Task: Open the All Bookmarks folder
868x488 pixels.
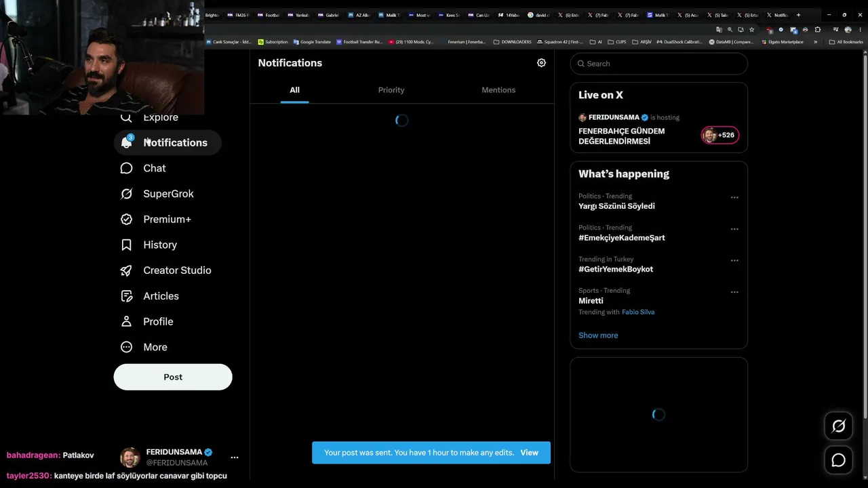Action: 846,42
